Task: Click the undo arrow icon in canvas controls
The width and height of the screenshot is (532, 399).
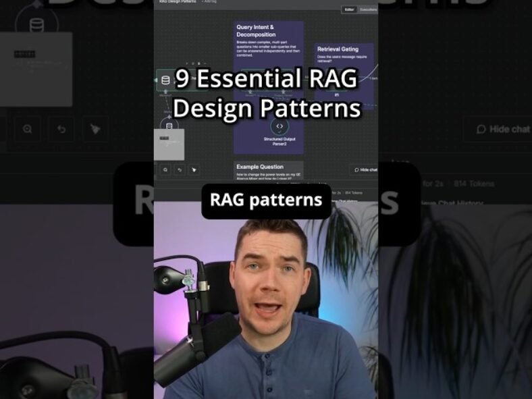Action: coord(180,170)
